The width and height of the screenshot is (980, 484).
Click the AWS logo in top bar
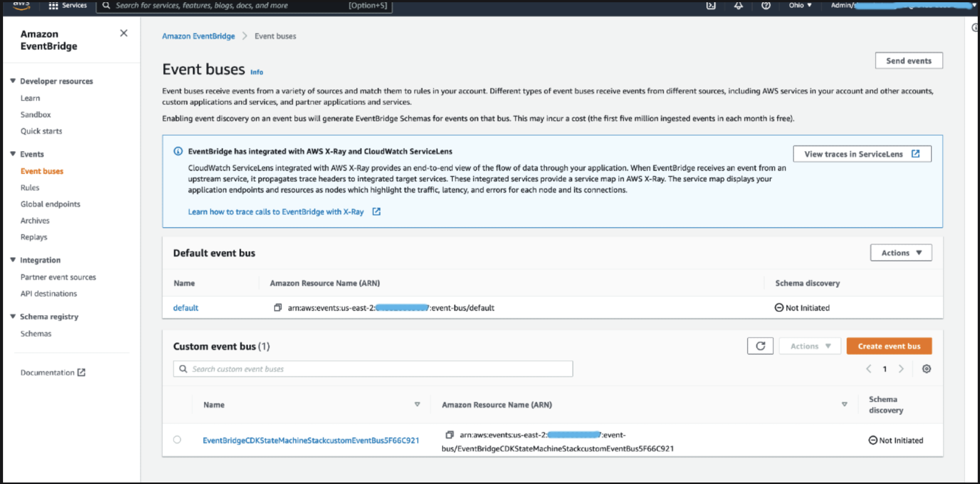[x=22, y=5]
